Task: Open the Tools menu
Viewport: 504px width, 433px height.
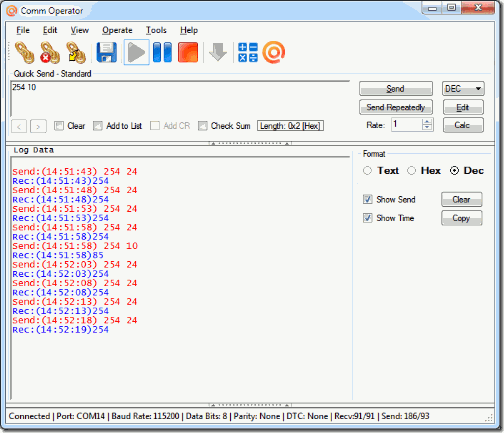Action: coord(156,30)
